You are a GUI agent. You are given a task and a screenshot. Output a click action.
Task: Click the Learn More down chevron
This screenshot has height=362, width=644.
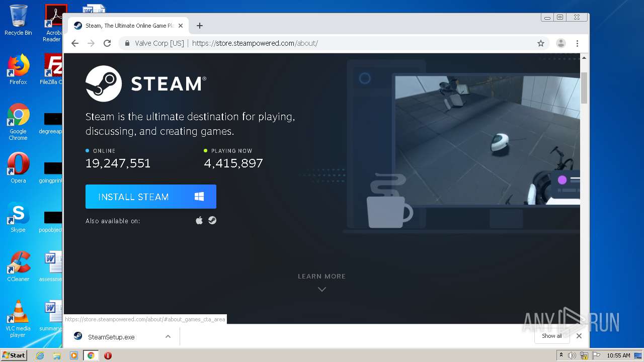[322, 289]
